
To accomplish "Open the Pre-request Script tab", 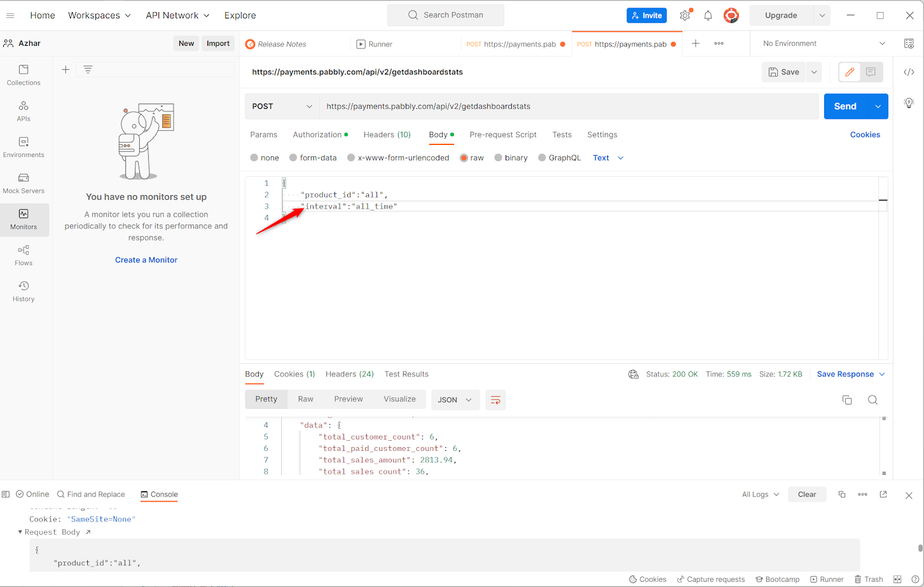I will (x=503, y=134).
